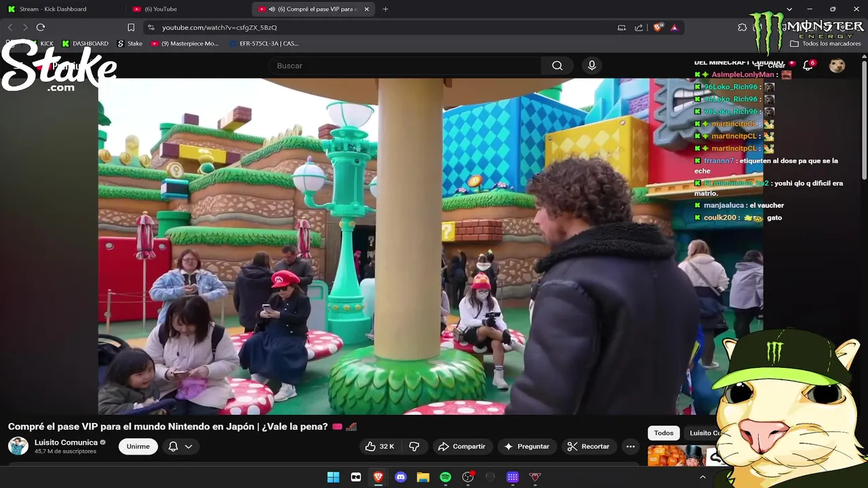The height and width of the screenshot is (488, 868).
Task: Open new browser tab with plus
Action: pyautogui.click(x=385, y=9)
